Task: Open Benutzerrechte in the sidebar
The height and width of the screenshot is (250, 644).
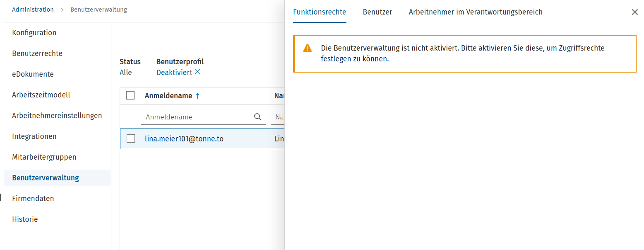Action: [37, 53]
